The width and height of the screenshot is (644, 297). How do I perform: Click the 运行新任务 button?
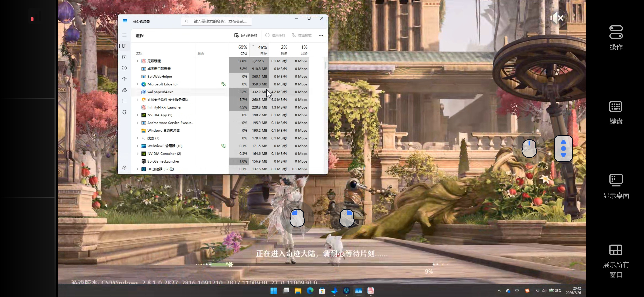coord(245,35)
